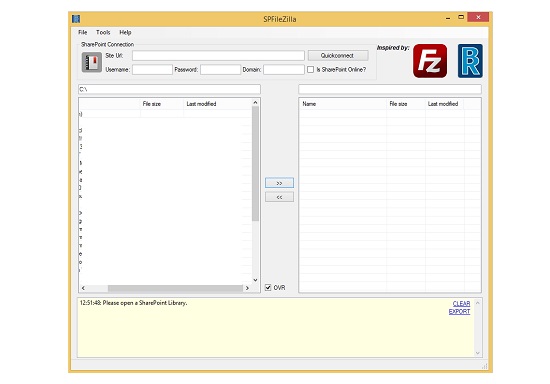
Task: Focus the Username input field
Action: (152, 69)
